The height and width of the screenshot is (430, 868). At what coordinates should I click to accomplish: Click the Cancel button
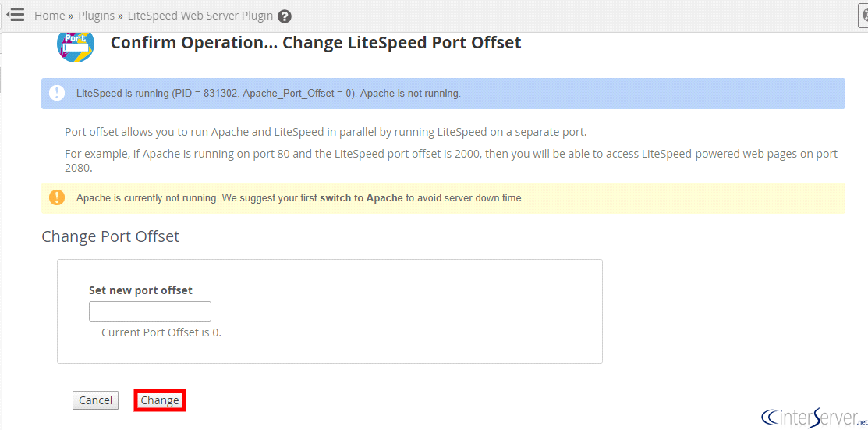coord(95,400)
